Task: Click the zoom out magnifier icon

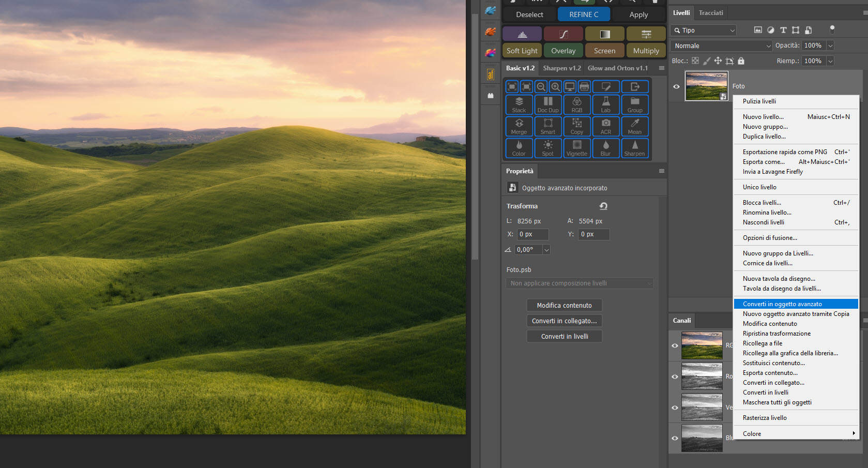Action: [x=541, y=86]
